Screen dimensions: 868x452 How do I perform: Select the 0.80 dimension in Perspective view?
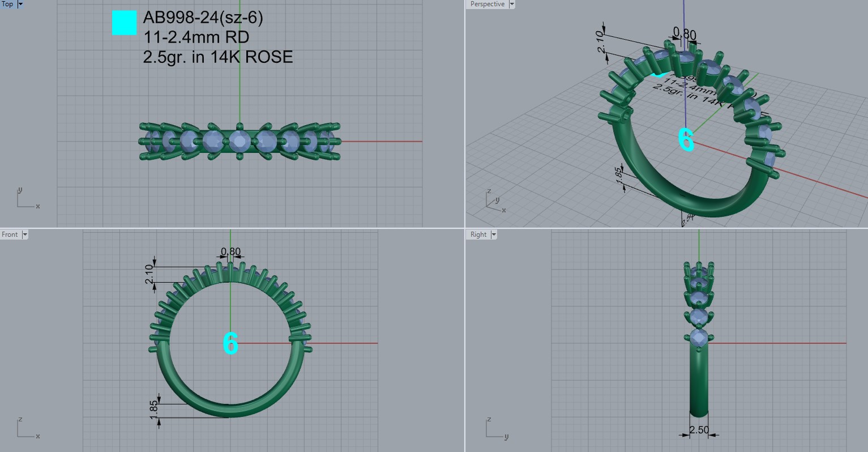pos(684,34)
